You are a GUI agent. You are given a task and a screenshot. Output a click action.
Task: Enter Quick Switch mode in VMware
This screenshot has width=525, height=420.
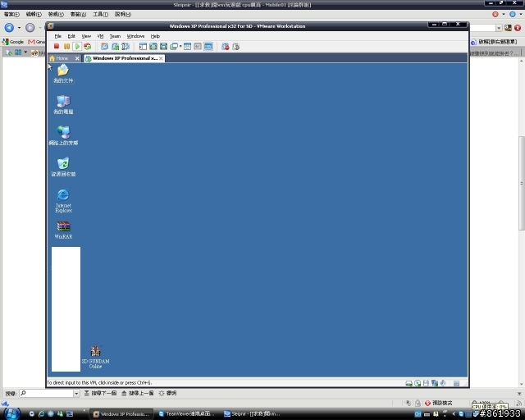[164, 47]
